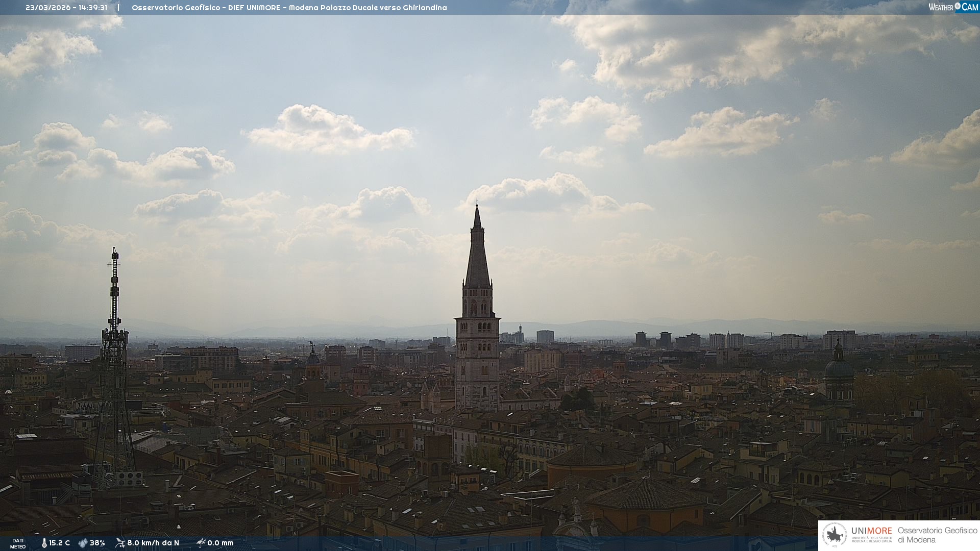
Task: Click the 14:39:31 timestamp
Action: coord(93,8)
